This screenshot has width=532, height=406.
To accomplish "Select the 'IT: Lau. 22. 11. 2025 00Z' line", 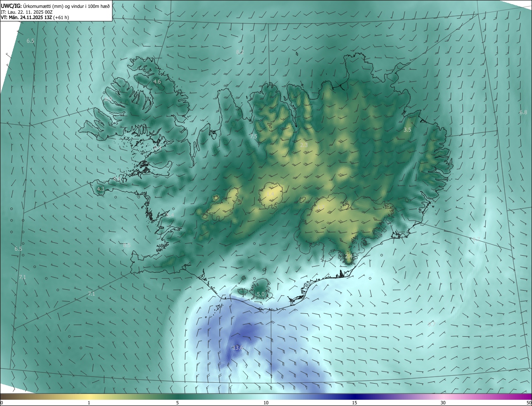I will pos(27,12).
